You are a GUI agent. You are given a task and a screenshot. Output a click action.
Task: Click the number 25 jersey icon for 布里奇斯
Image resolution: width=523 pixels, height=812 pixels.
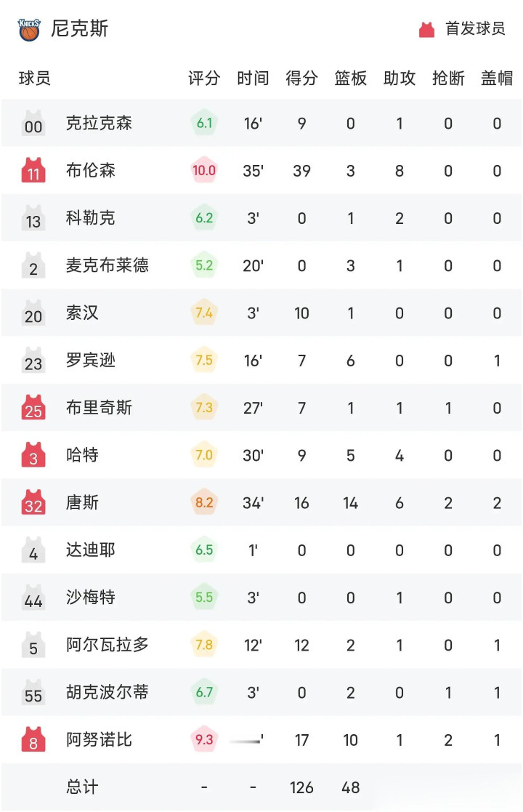tap(33, 408)
